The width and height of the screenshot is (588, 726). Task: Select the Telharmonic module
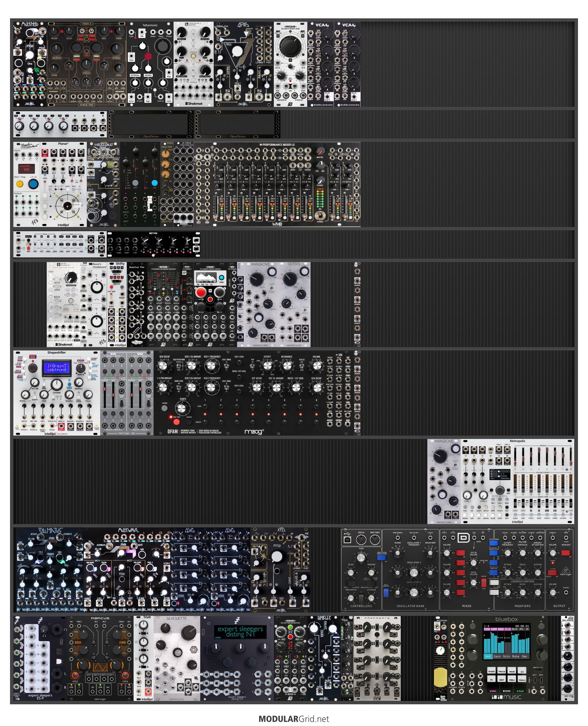click(150, 64)
